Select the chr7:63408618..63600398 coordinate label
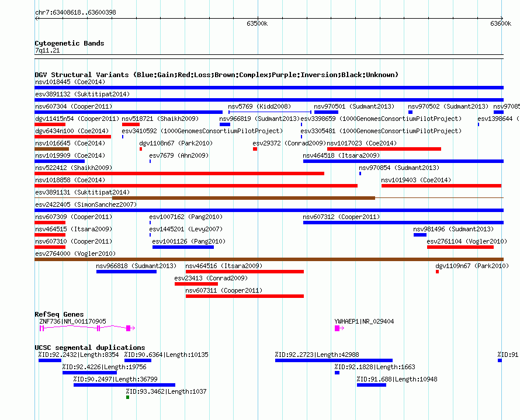This screenshot has height=420, width=520. pos(75,13)
